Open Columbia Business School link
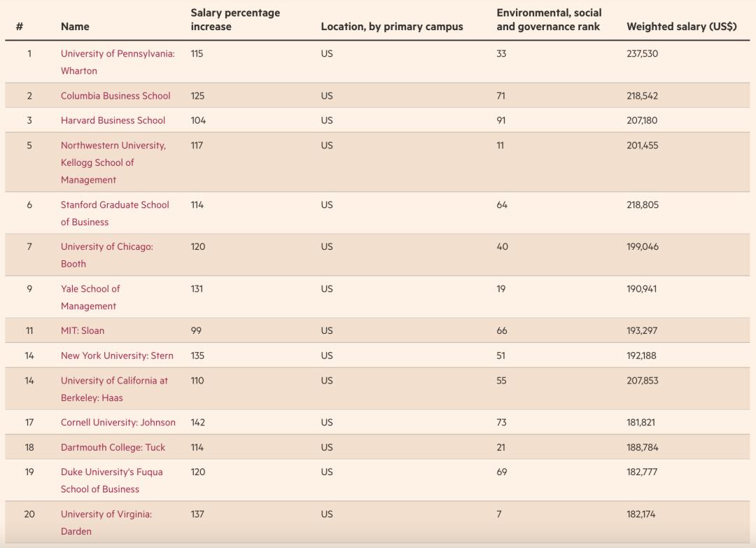Viewport: 756px width, 548px height. (x=115, y=96)
